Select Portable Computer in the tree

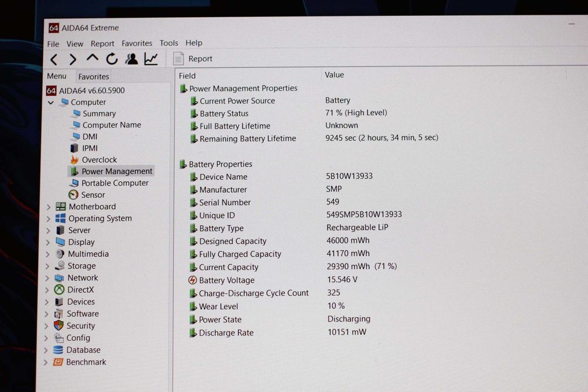pos(115,183)
